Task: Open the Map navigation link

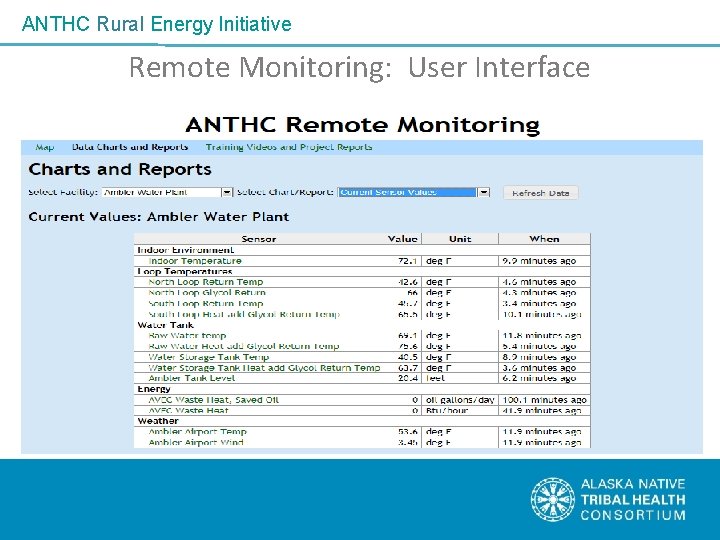Action: pos(45,147)
